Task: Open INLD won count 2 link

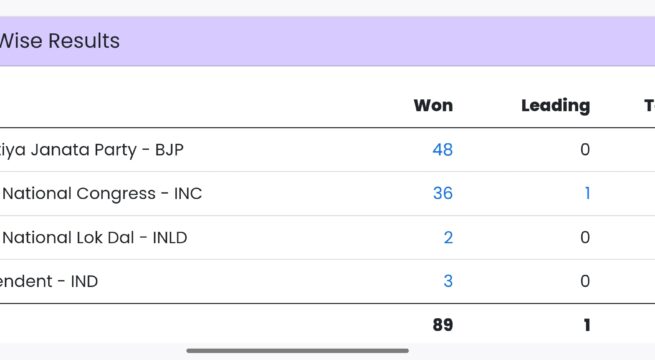Action: pos(448,237)
